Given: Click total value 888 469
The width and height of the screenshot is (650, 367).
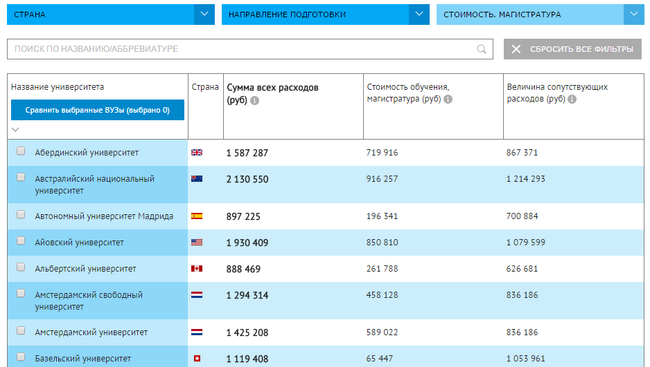Looking at the screenshot, I should (x=243, y=269).
